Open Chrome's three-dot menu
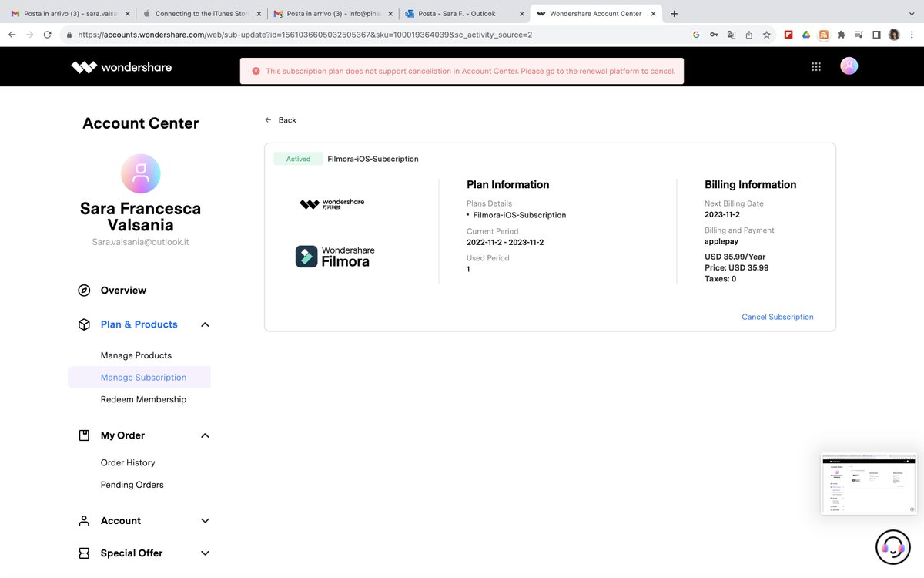Viewport: 924px width, 578px height. pyautogui.click(x=912, y=35)
